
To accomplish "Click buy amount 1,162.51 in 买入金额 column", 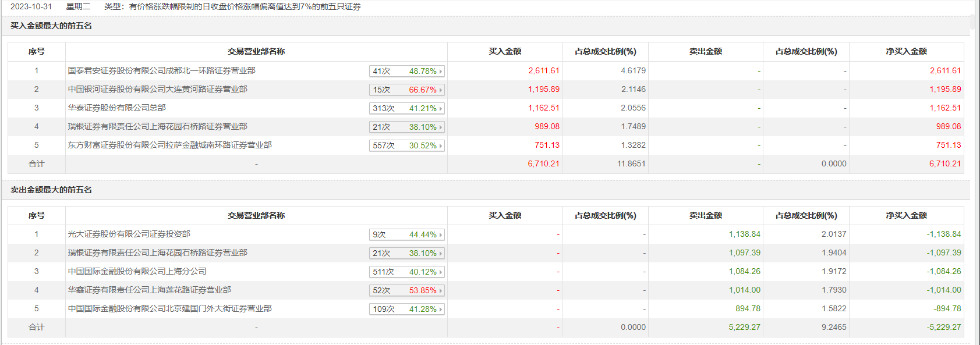I will (544, 108).
